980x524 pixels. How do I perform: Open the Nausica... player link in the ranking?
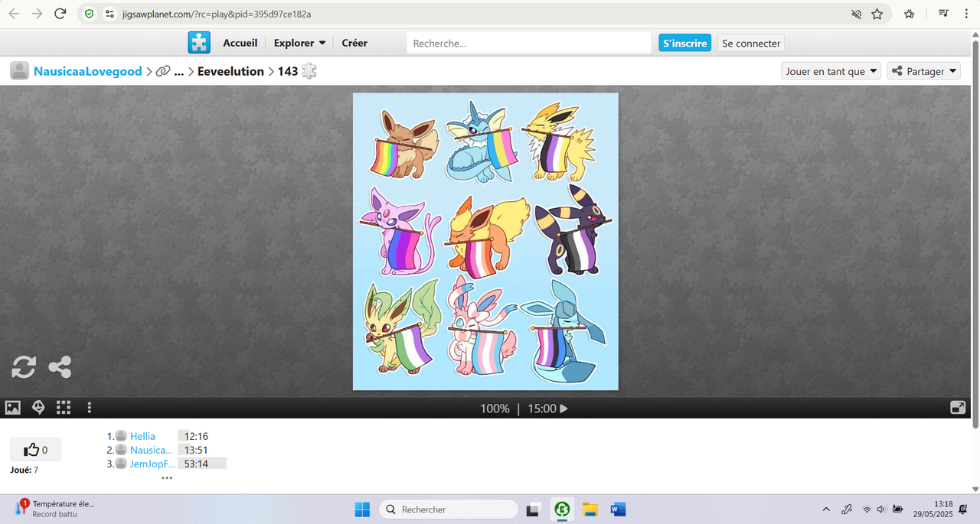coord(152,450)
